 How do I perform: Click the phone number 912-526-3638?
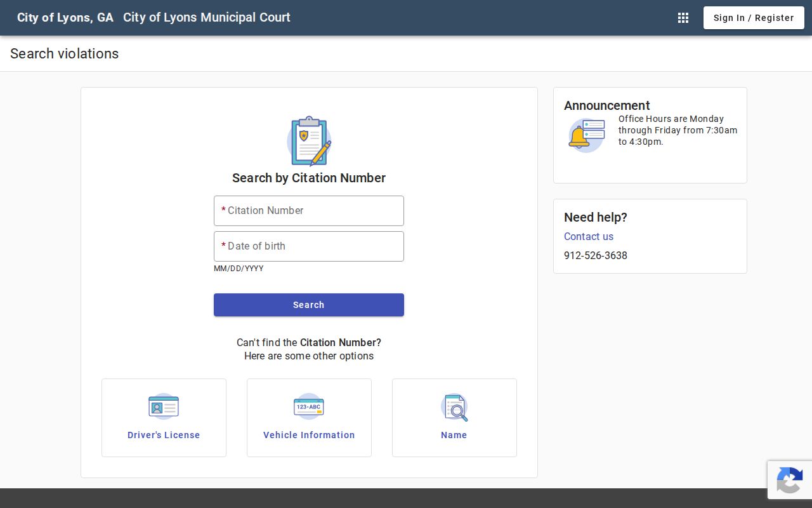[x=596, y=255]
